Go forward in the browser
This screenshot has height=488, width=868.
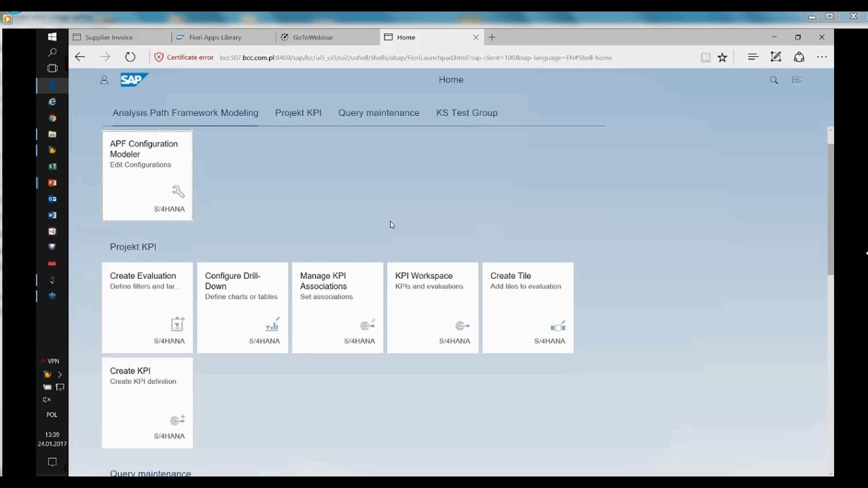(105, 57)
